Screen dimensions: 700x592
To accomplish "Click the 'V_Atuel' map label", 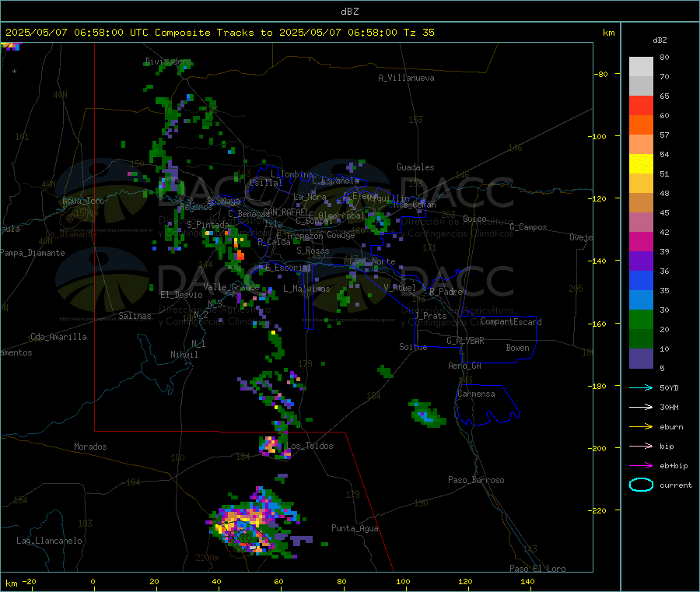I will pos(400,288).
